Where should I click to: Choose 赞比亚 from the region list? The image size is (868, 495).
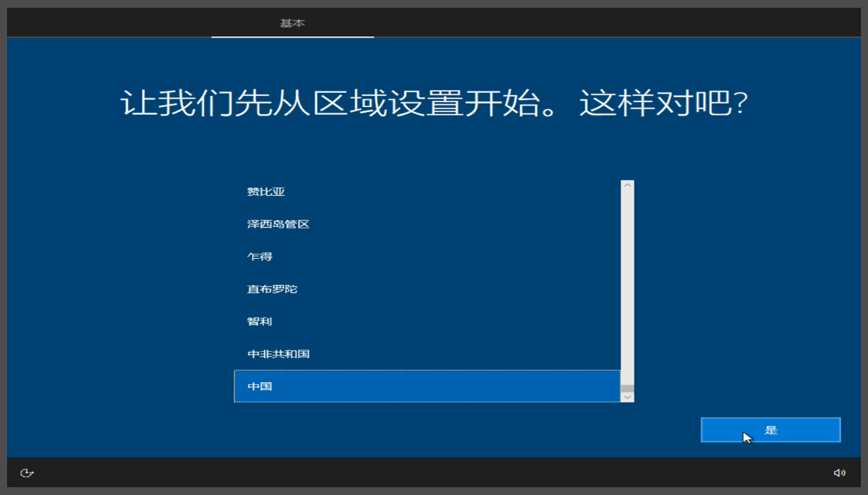(427, 191)
